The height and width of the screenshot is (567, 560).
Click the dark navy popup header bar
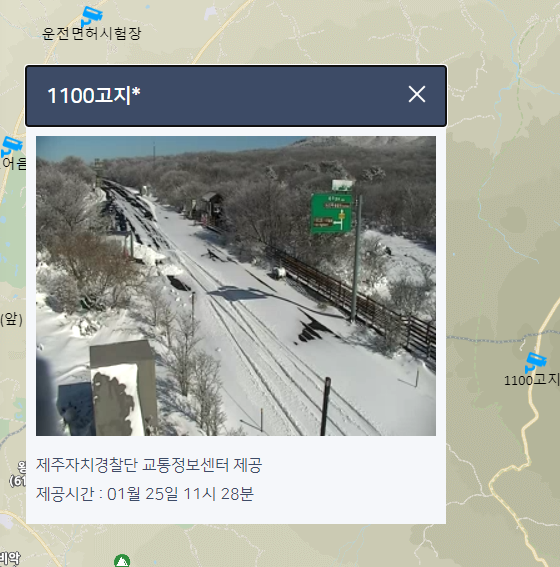click(236, 96)
